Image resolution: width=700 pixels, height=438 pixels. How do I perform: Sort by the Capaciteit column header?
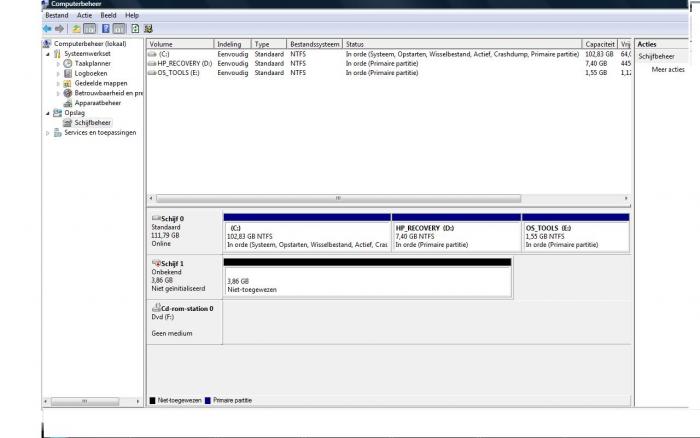600,44
